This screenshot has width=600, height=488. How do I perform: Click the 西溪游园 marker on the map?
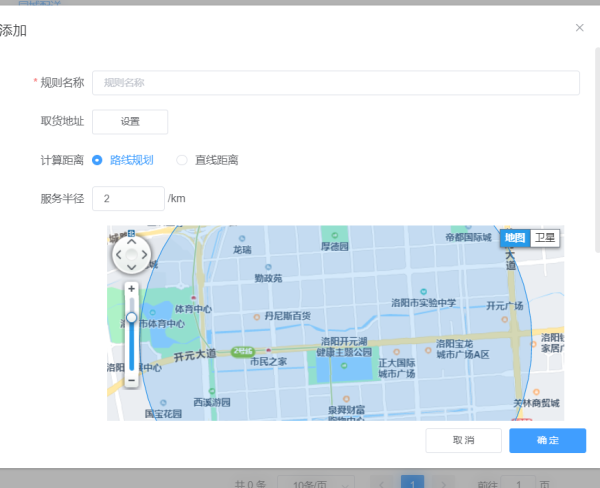212,391
